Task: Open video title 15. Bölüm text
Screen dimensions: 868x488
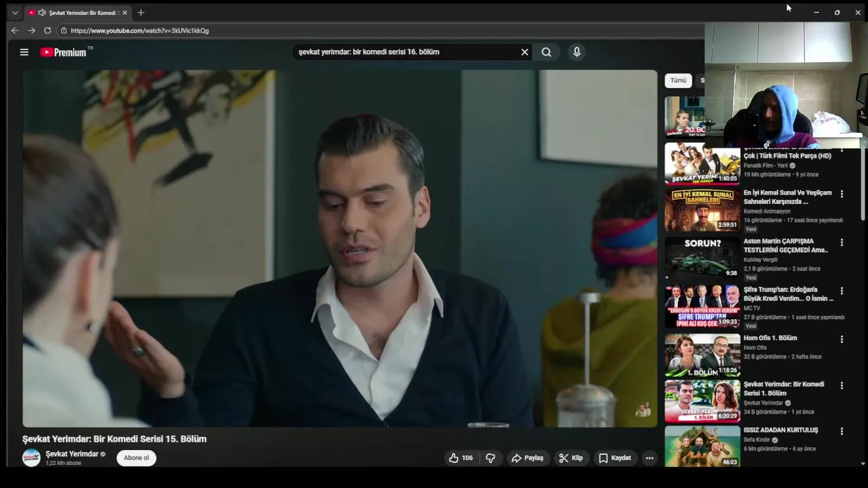Action: 115,439
